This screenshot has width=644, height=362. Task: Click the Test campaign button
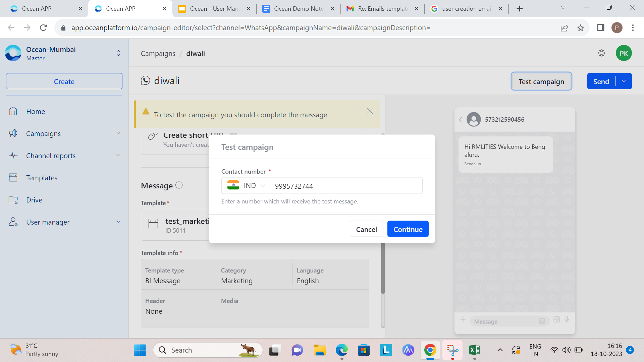coord(541,81)
